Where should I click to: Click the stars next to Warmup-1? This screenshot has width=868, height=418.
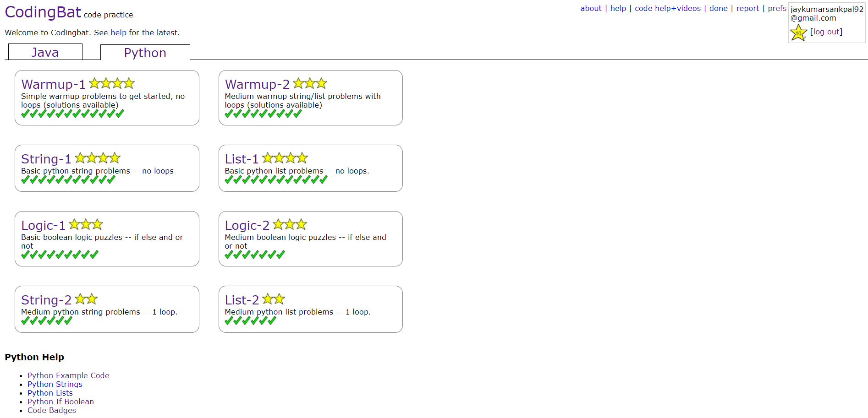(112, 83)
